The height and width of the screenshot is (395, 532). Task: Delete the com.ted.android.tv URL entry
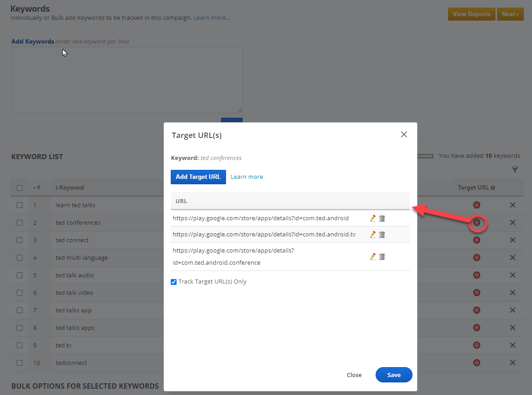point(382,235)
